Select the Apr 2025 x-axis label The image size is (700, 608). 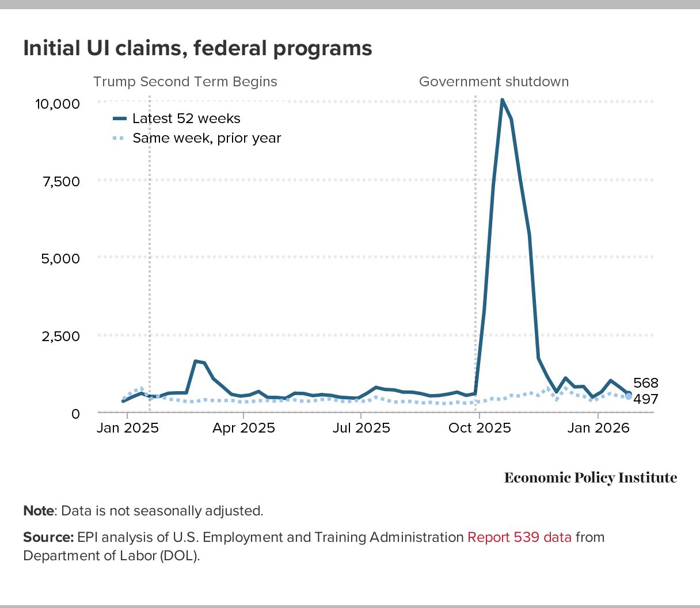tap(244, 428)
